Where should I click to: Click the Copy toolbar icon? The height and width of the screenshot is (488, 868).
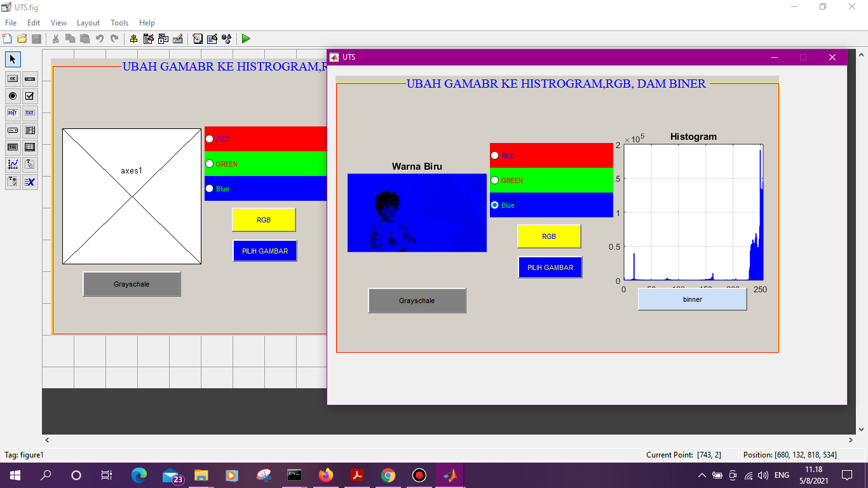pyautogui.click(x=70, y=39)
